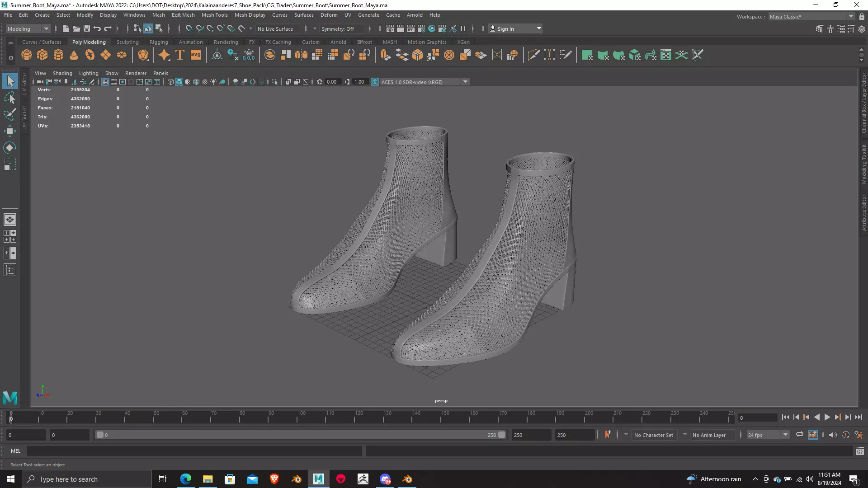Screen dimensions: 868x488
Task: Select the Move tool in the toolbox
Action: pos(10,131)
